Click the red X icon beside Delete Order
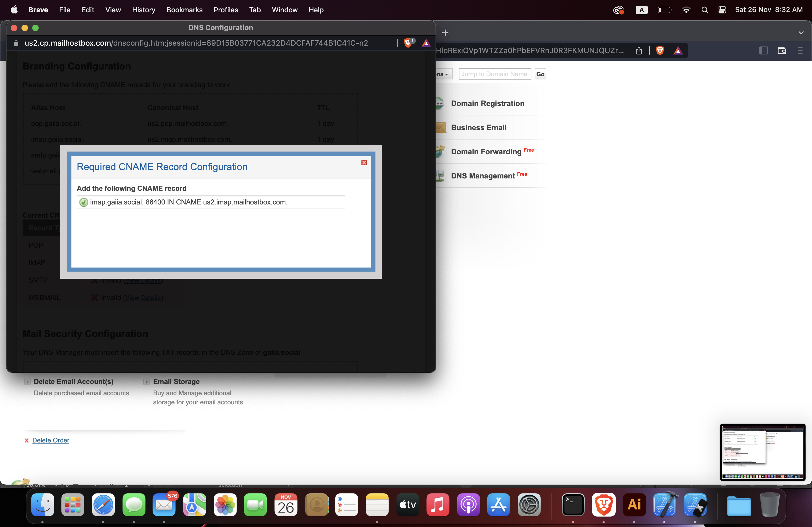812x527 pixels. [26, 440]
